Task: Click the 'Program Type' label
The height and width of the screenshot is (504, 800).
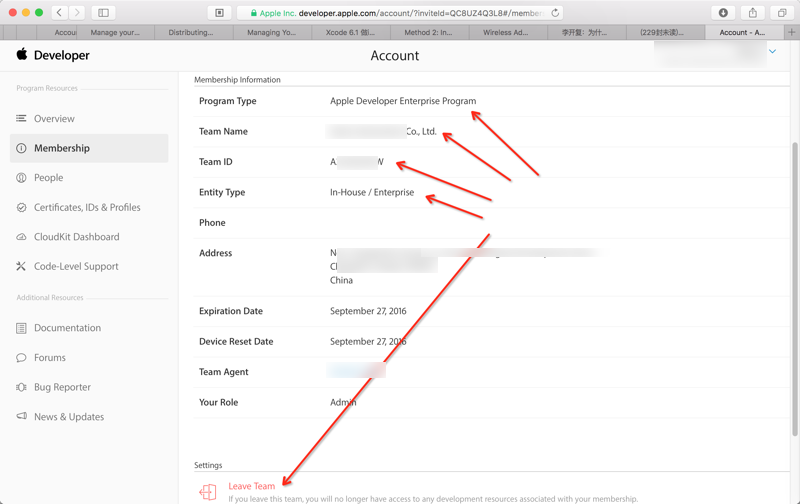Action: [228, 101]
